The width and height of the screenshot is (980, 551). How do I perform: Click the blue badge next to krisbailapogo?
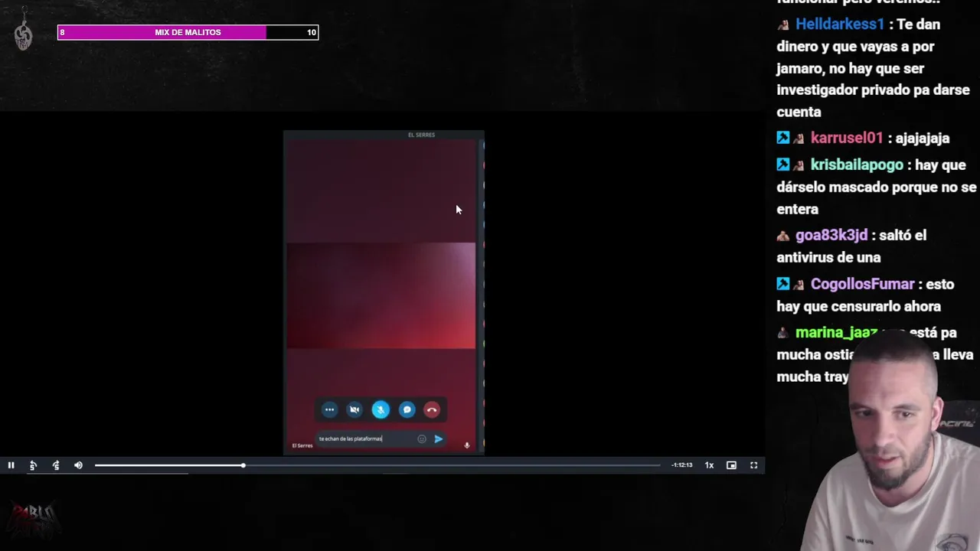[782, 165]
